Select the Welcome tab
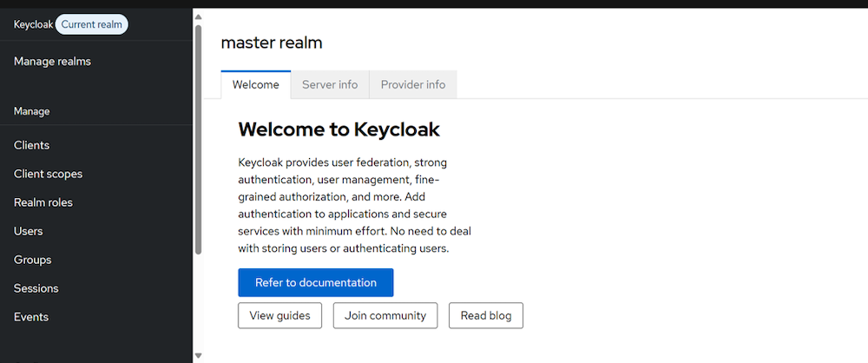This screenshot has height=363, width=868. (x=255, y=84)
